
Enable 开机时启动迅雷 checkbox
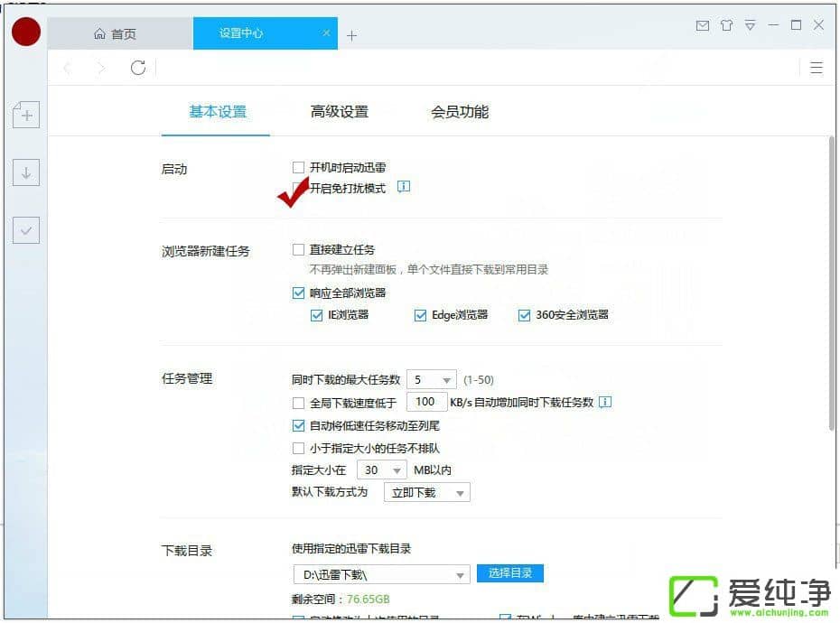pyautogui.click(x=299, y=167)
